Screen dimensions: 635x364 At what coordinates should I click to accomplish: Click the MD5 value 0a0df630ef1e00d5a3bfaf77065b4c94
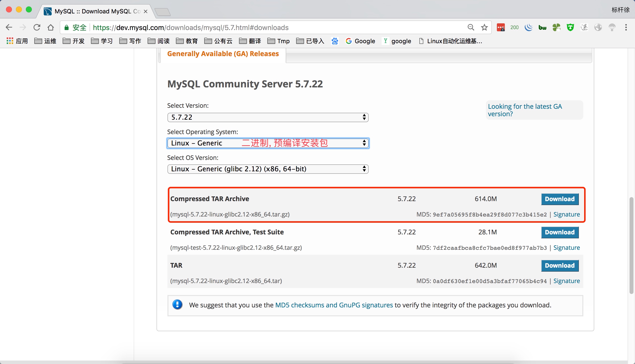click(490, 281)
